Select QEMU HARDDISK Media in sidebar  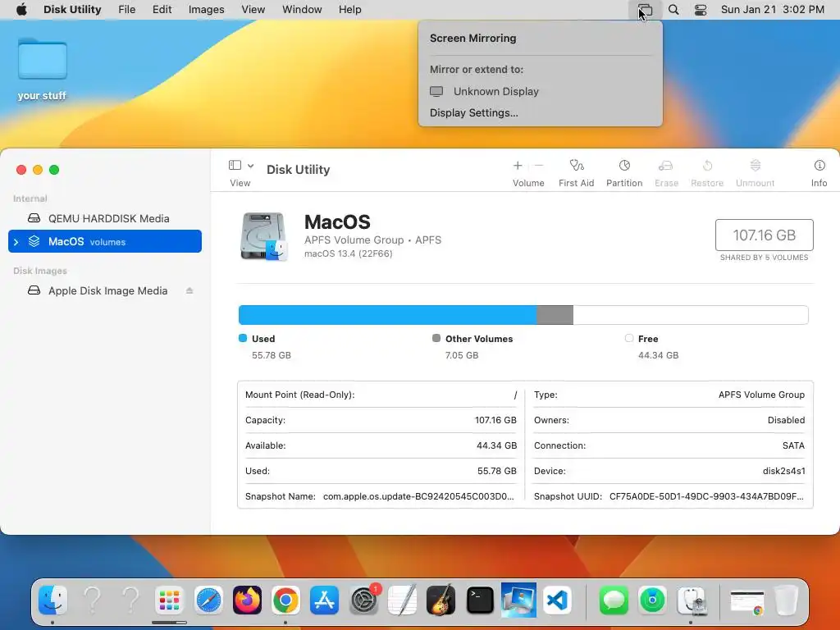pyautogui.click(x=105, y=218)
